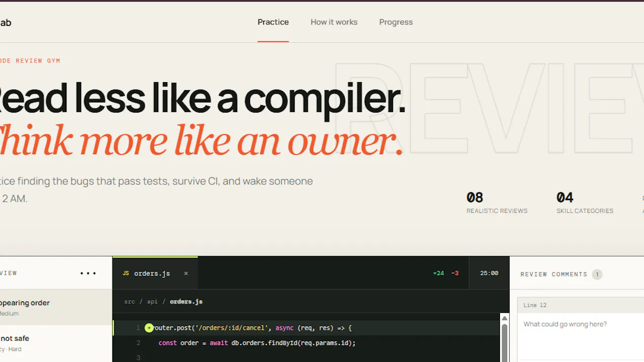Viewport: 644px width, 362px height.
Task: Click 'orders.js' in the breadcrumb path
Action: click(x=186, y=302)
